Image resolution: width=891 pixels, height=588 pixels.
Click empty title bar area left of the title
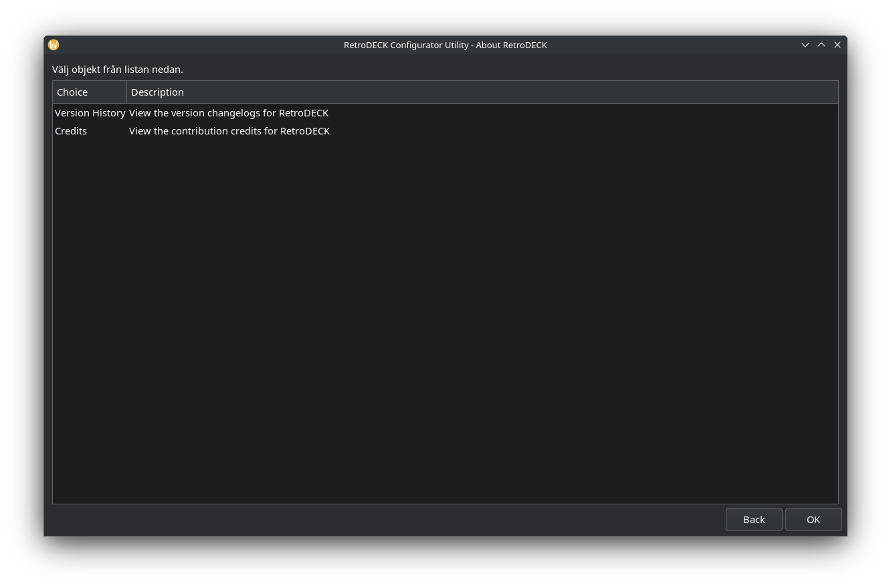point(201,45)
